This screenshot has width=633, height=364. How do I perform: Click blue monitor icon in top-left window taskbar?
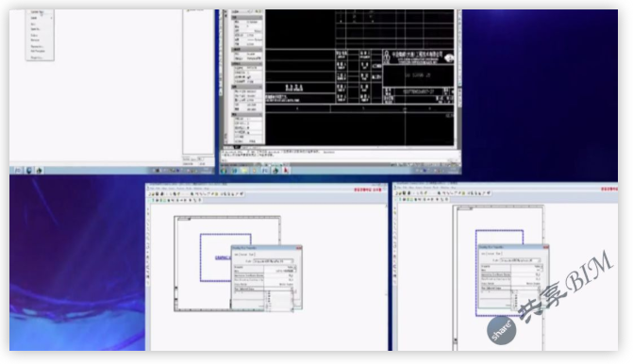tap(29, 171)
